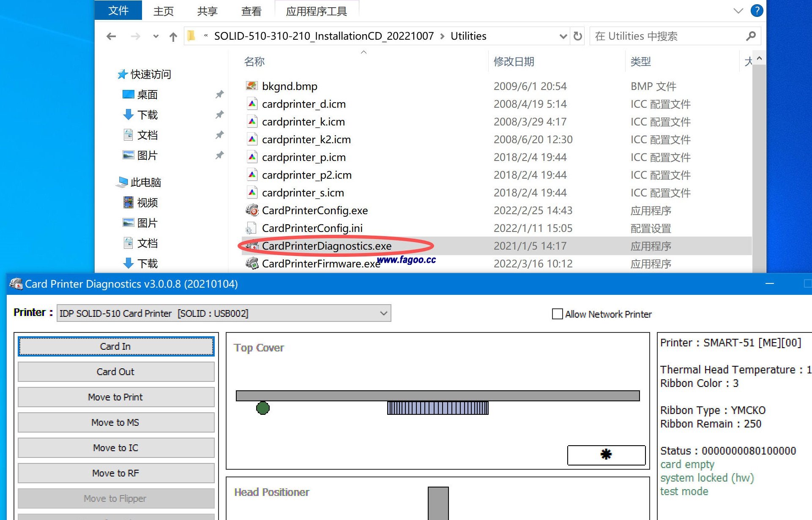Click the Move to IC button
The width and height of the screenshot is (812, 520).
pos(116,448)
